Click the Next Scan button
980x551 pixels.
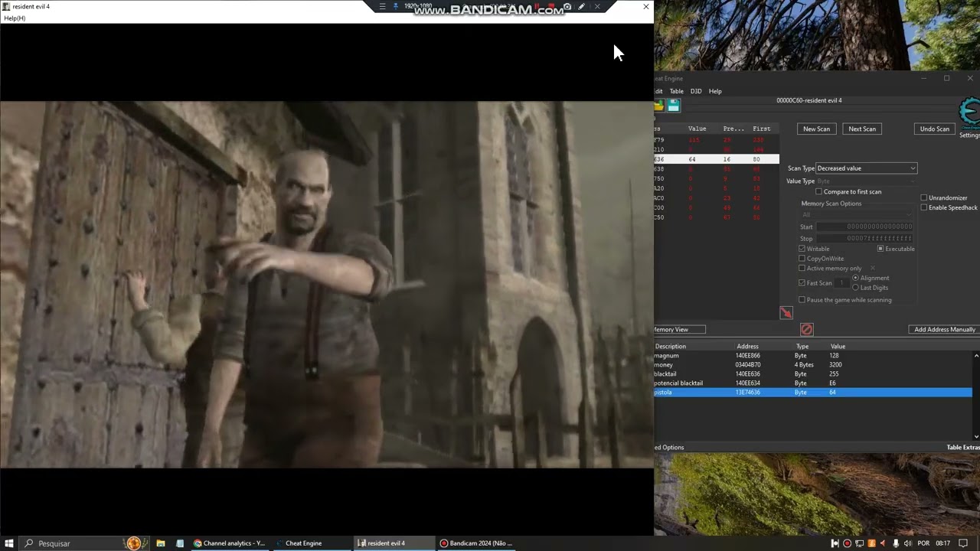click(862, 129)
